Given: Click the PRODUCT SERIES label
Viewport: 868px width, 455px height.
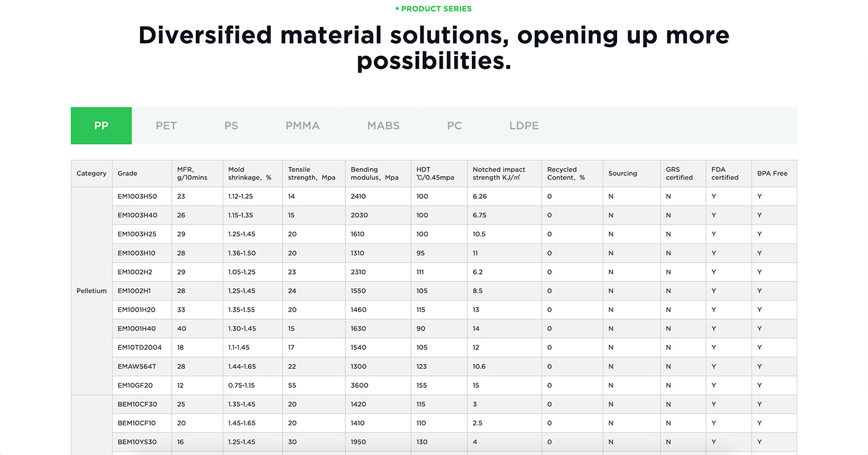Looking at the screenshot, I should pyautogui.click(x=434, y=9).
